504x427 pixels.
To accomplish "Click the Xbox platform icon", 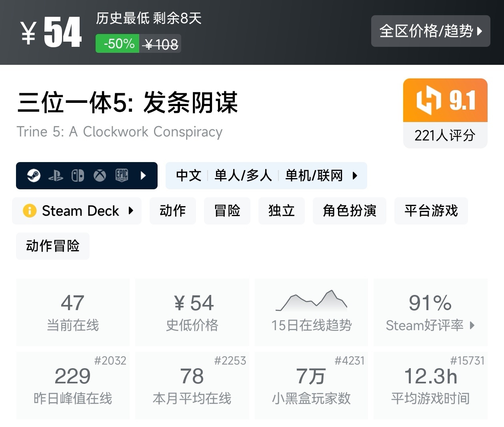I will point(100,175).
